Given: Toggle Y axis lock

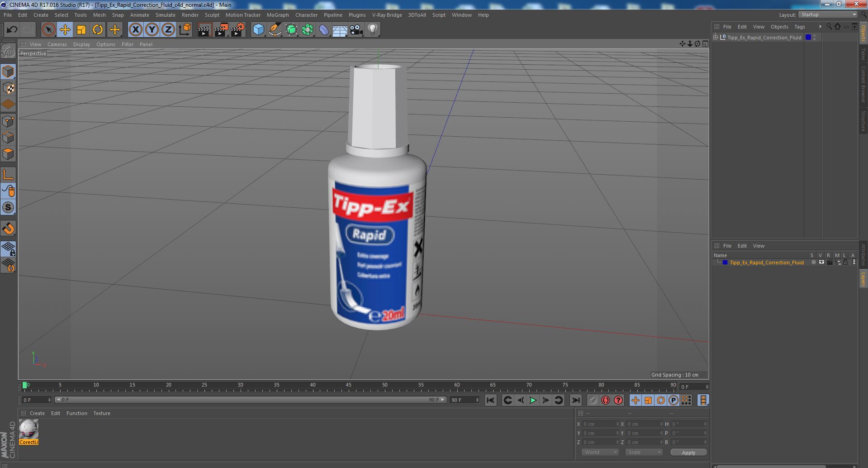Looking at the screenshot, I should [152, 30].
